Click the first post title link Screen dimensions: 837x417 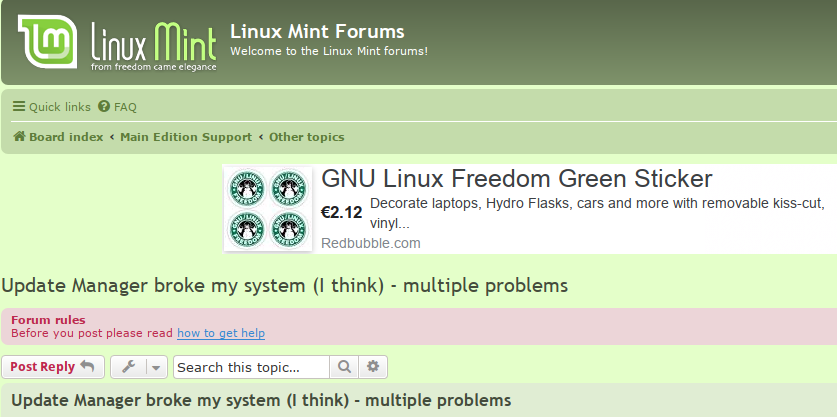[261, 400]
